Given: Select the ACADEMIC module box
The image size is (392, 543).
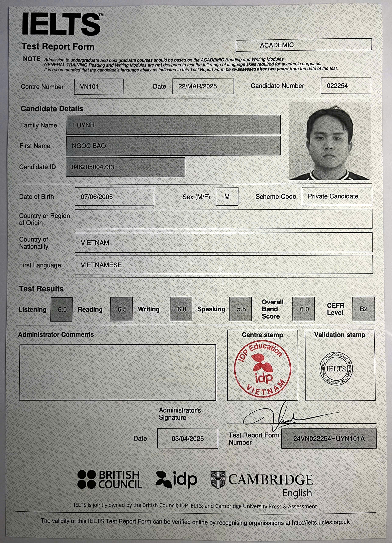Looking at the screenshot, I should (x=303, y=45).
